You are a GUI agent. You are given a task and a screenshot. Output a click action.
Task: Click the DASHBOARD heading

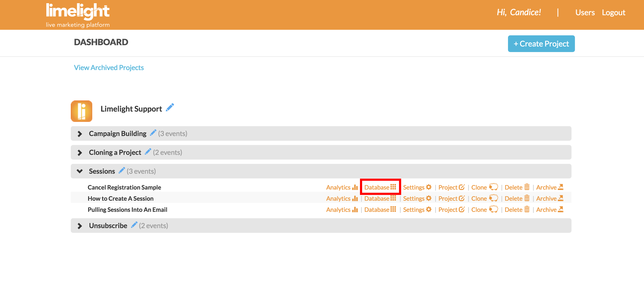click(101, 42)
